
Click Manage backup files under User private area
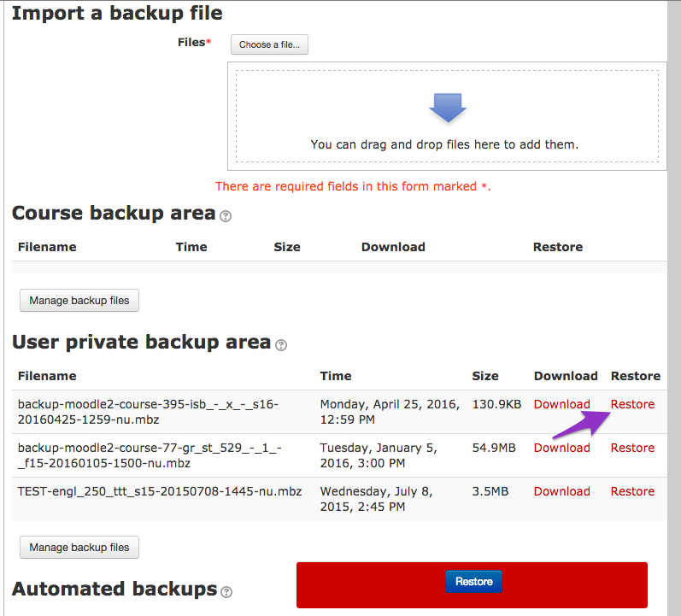79,547
